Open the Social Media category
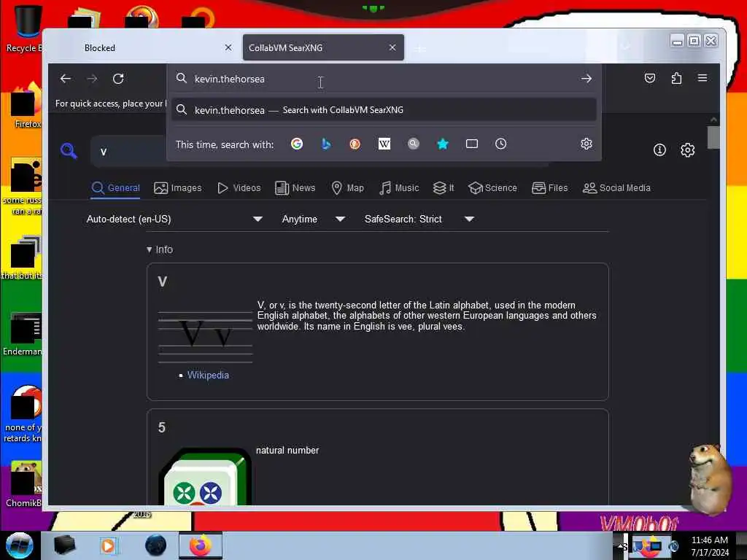The image size is (747, 560). tap(616, 188)
